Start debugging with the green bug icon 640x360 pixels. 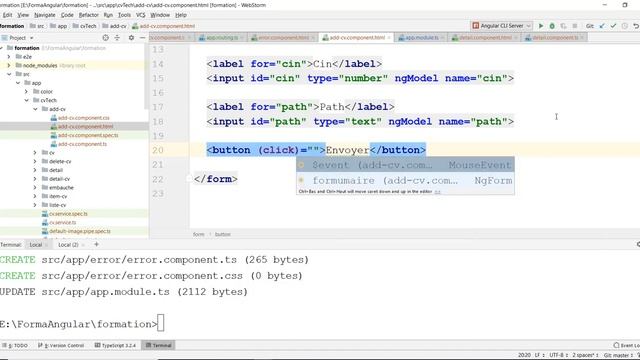[x=552, y=26]
